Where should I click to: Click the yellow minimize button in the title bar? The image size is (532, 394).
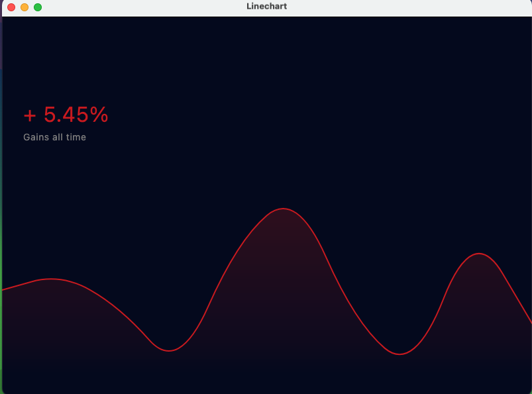click(25, 7)
